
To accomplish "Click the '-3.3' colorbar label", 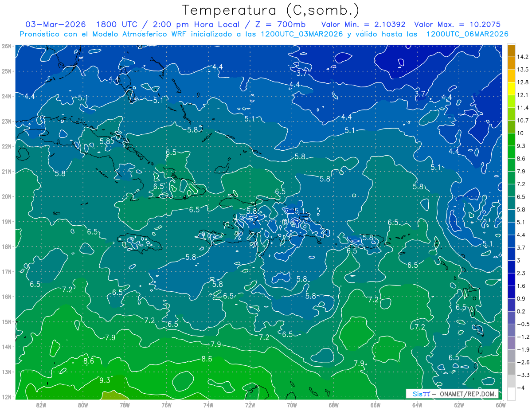I will [x=523, y=375].
